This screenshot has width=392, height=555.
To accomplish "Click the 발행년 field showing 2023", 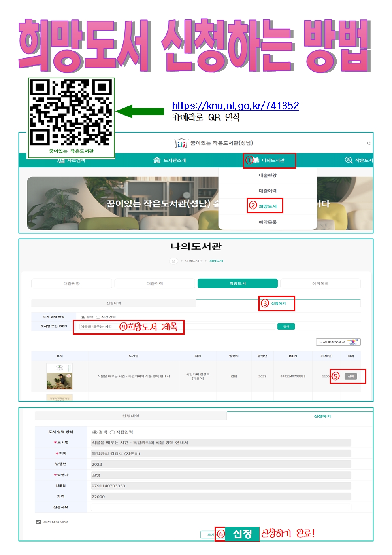I will 221,464.
